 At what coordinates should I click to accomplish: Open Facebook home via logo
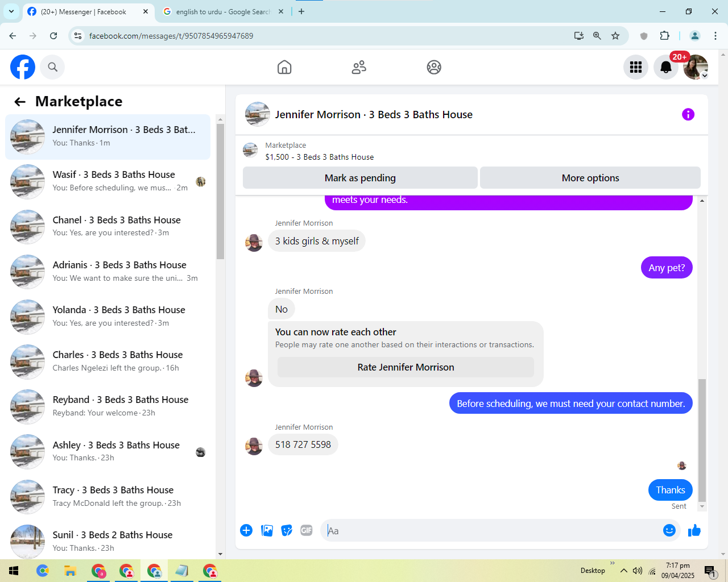23,67
